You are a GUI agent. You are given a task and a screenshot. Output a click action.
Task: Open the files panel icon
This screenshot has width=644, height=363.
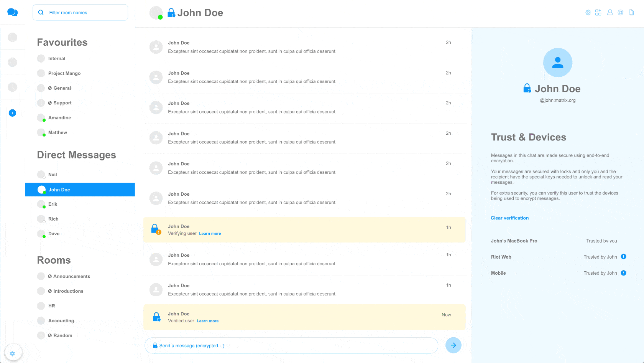pos(631,13)
